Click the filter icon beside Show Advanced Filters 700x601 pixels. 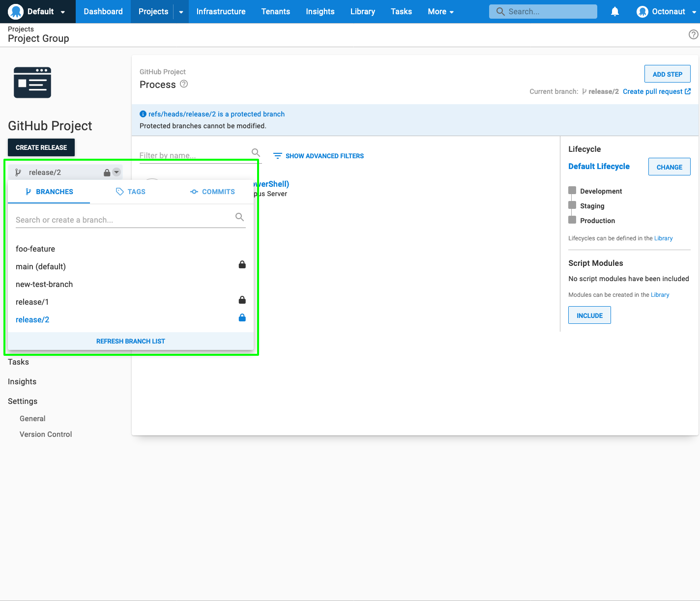pos(278,155)
